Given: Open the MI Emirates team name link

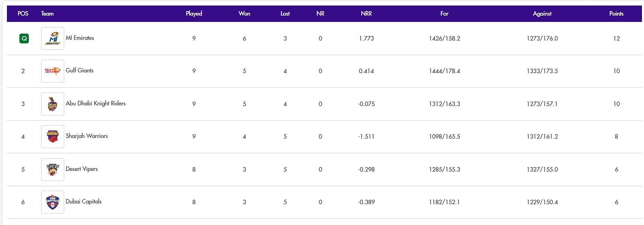Looking at the screenshot, I should [x=80, y=38].
